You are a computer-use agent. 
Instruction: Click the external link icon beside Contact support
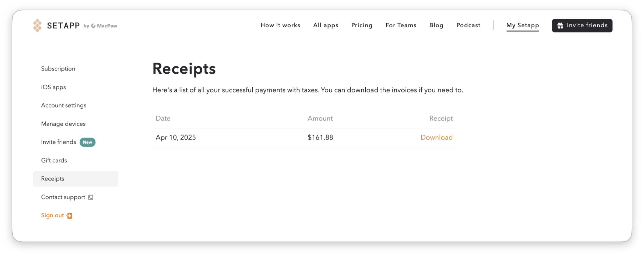tap(91, 197)
